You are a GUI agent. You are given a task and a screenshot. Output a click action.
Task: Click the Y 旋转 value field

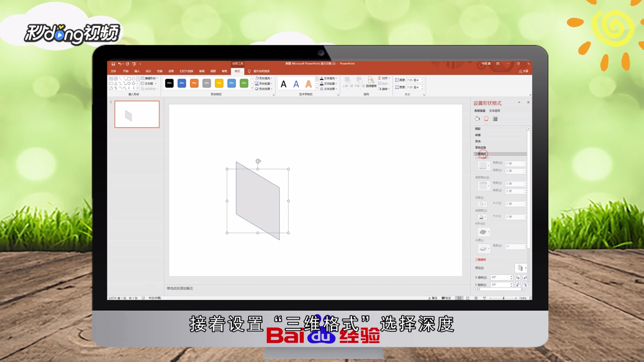(x=500, y=285)
